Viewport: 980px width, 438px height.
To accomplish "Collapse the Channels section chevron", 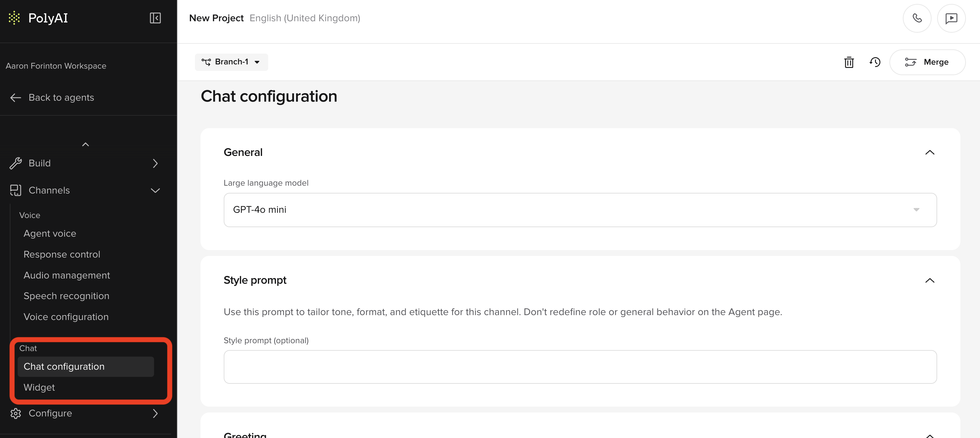I will [x=155, y=191].
